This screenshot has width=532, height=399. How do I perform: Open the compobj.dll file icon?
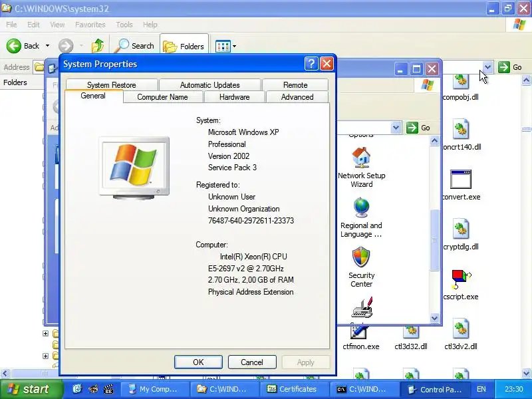pyautogui.click(x=460, y=82)
